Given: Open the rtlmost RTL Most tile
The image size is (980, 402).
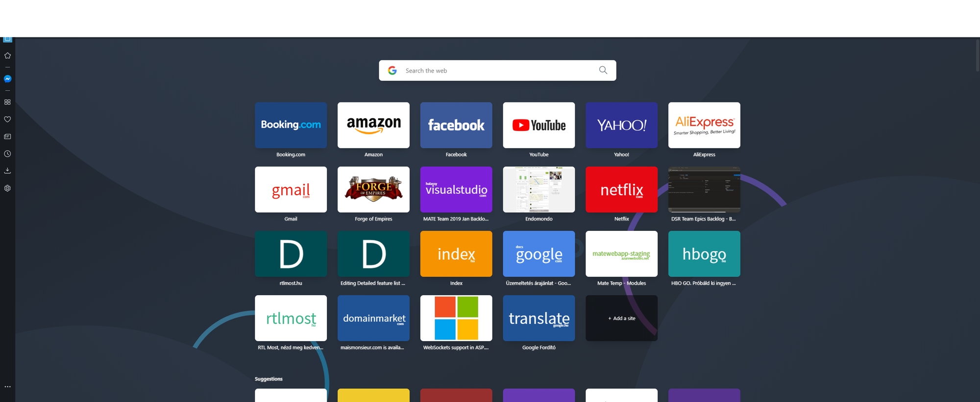Looking at the screenshot, I should pyautogui.click(x=291, y=318).
